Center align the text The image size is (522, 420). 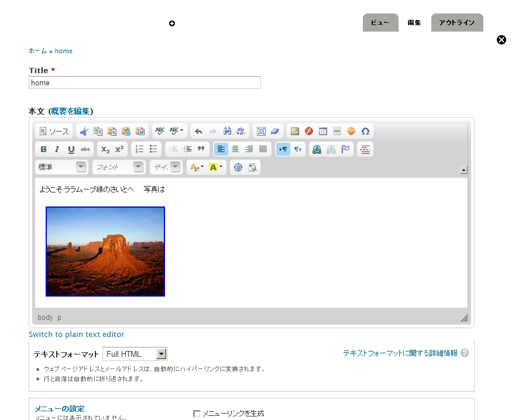coord(235,149)
